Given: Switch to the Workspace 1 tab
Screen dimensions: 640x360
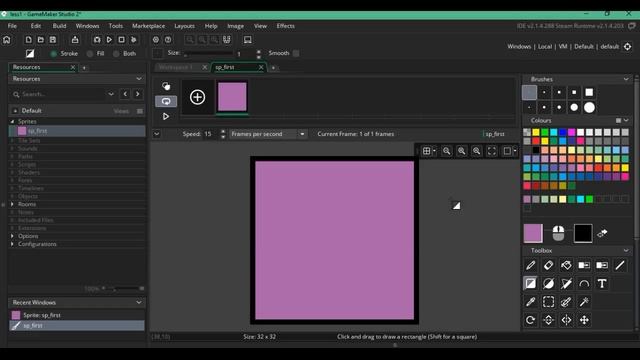Looking at the screenshot, I should pos(176,67).
